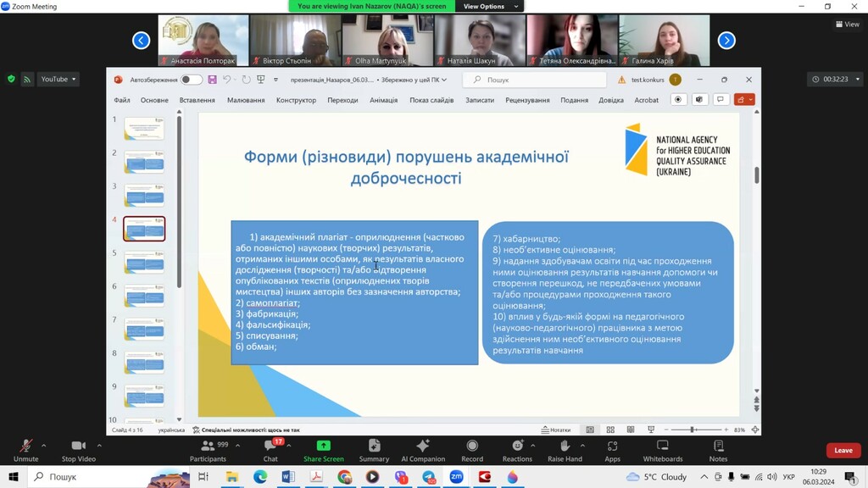Toggle the AutoSave switch in PowerPoint
This screenshot has width=868, height=488.
point(191,80)
